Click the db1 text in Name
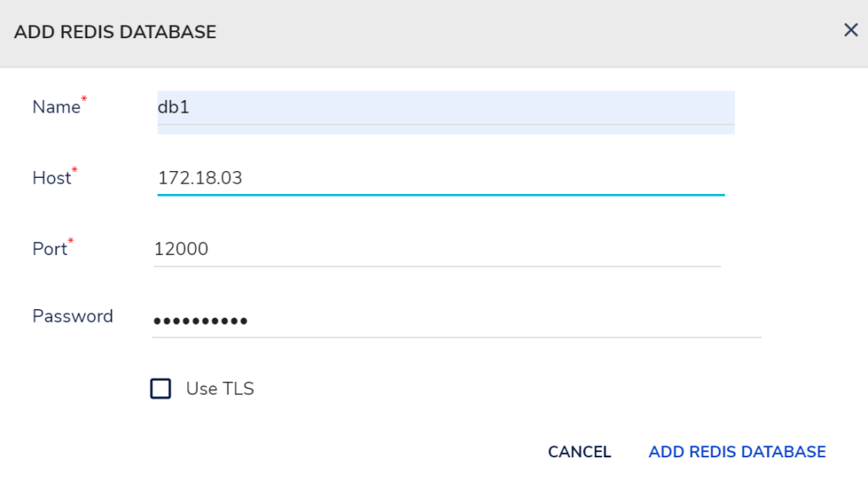This screenshot has width=868, height=481. click(173, 107)
